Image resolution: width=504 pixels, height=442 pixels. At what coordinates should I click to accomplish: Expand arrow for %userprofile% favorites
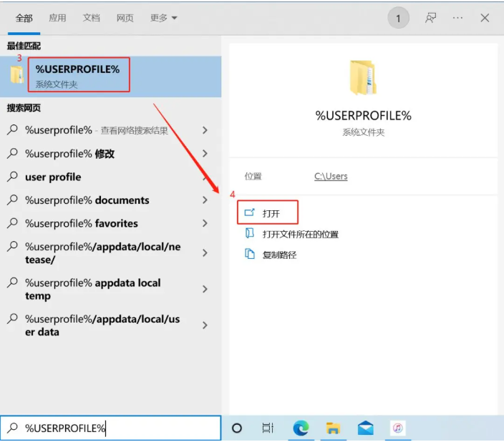point(205,223)
